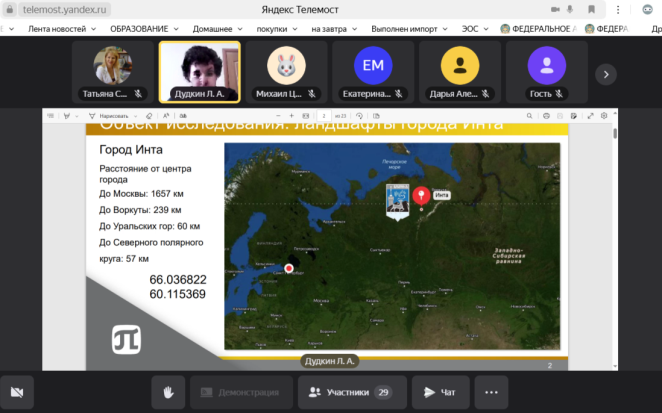662x413 pixels.
Task: Click the Pi logo on the slide
Action: (126, 337)
